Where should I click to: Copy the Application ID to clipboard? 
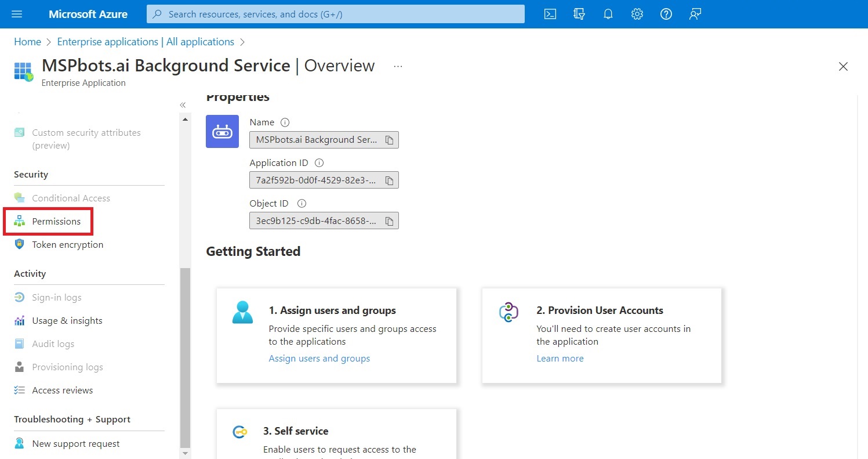[x=390, y=181]
